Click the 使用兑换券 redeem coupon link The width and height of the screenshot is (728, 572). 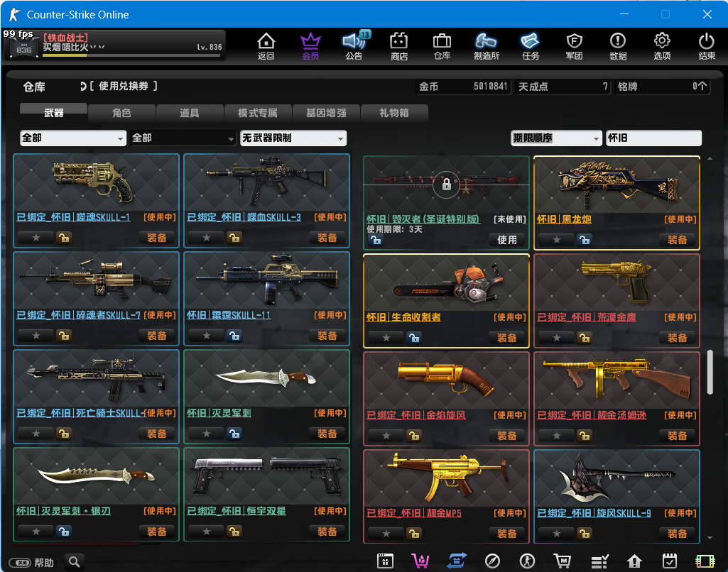click(x=123, y=87)
